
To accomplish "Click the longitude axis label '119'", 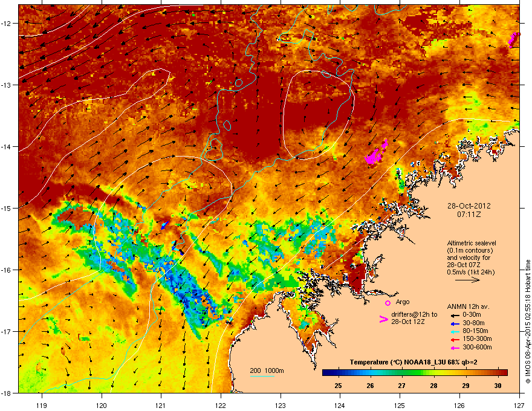I will [x=42, y=405].
